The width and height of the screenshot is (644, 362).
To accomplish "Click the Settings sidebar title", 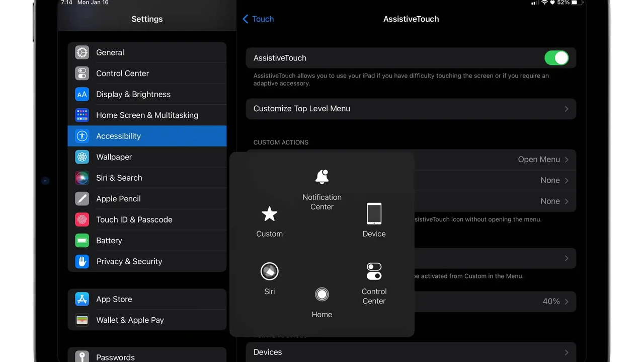I will coord(147,19).
